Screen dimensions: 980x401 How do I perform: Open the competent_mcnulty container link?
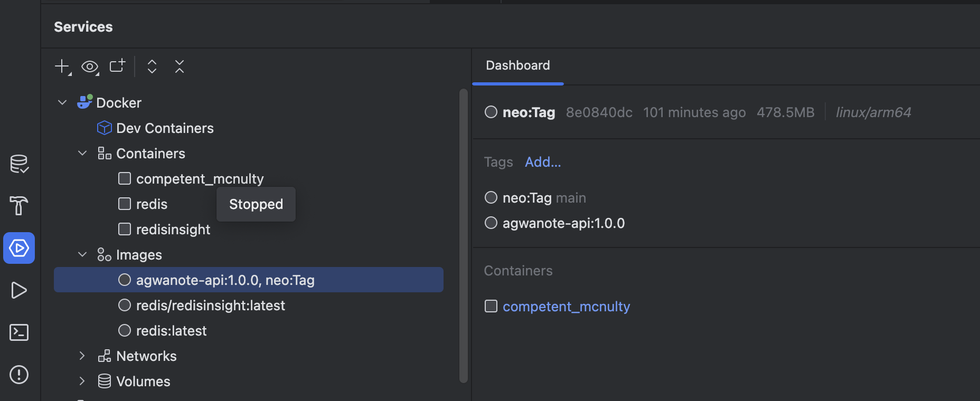pos(566,307)
